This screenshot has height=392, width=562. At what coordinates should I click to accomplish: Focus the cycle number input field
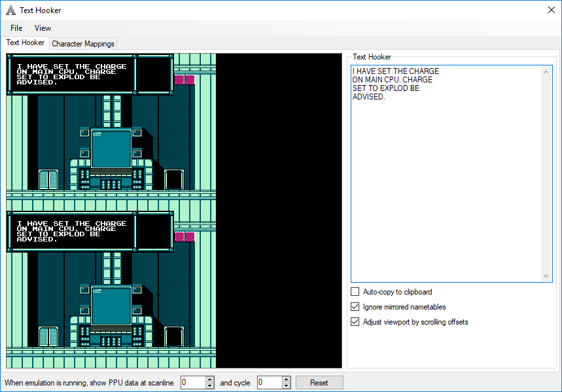coord(270,383)
